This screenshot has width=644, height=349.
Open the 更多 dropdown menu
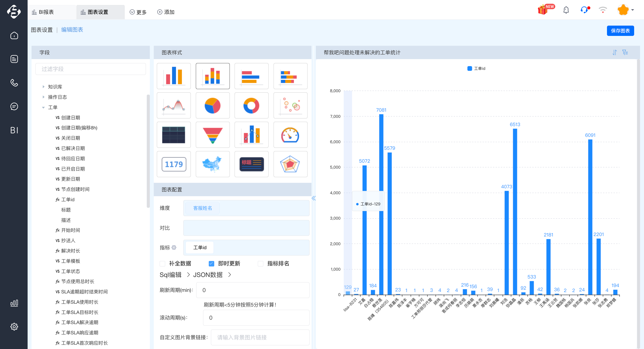tap(138, 12)
